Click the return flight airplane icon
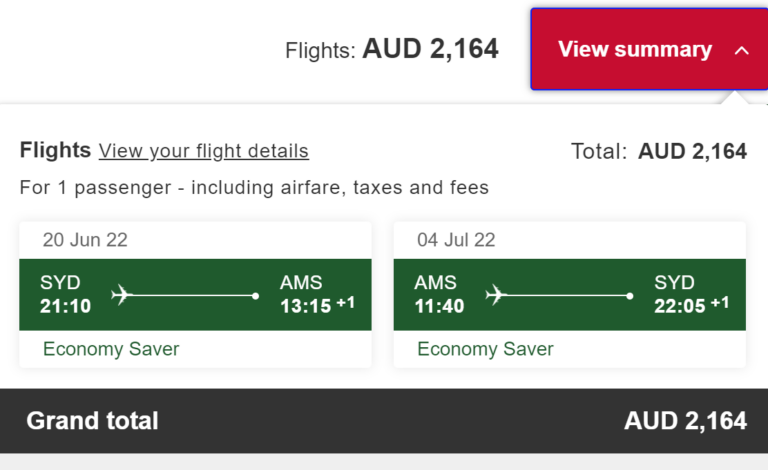Image resolution: width=768 pixels, height=470 pixels. (x=496, y=295)
